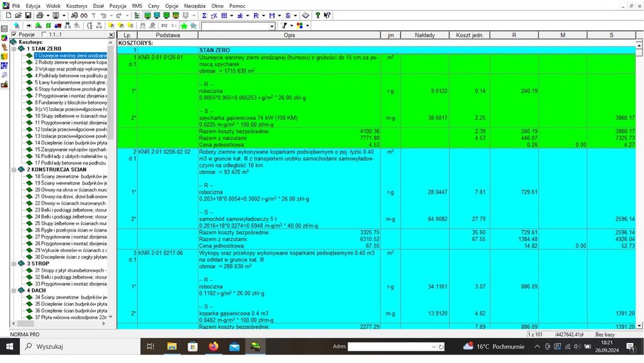Click the Podstawa column header
Screen dimensions: 644x363
click(x=167, y=35)
